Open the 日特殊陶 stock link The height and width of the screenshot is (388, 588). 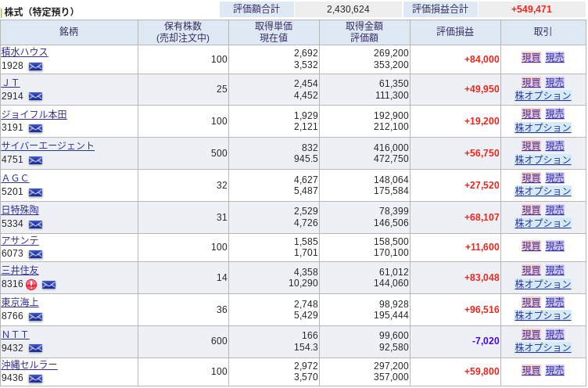pyautogui.click(x=20, y=210)
